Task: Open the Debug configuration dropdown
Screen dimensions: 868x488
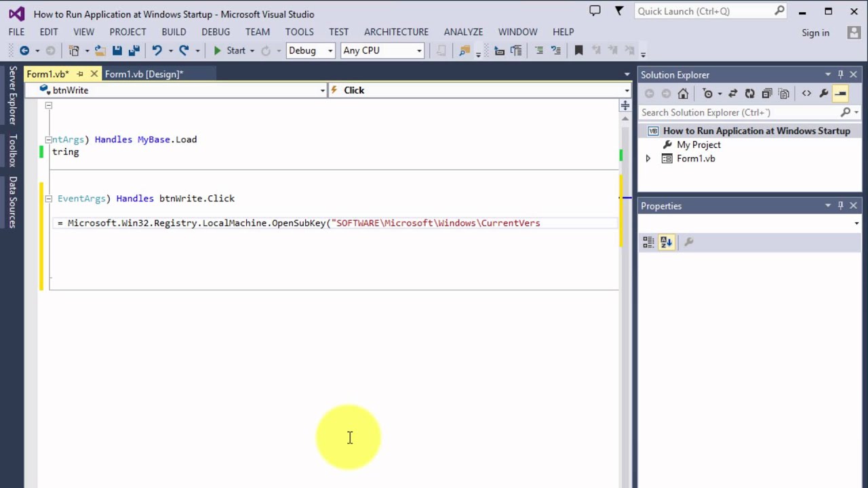Action: [330, 51]
